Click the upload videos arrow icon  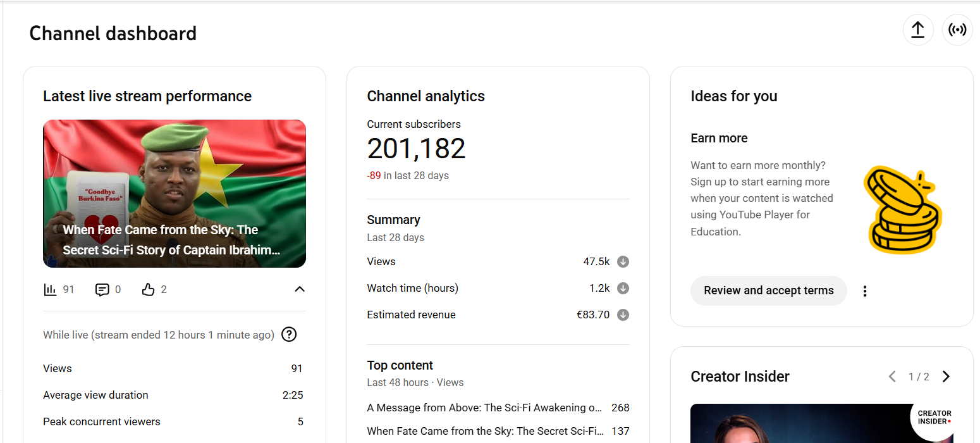click(917, 30)
